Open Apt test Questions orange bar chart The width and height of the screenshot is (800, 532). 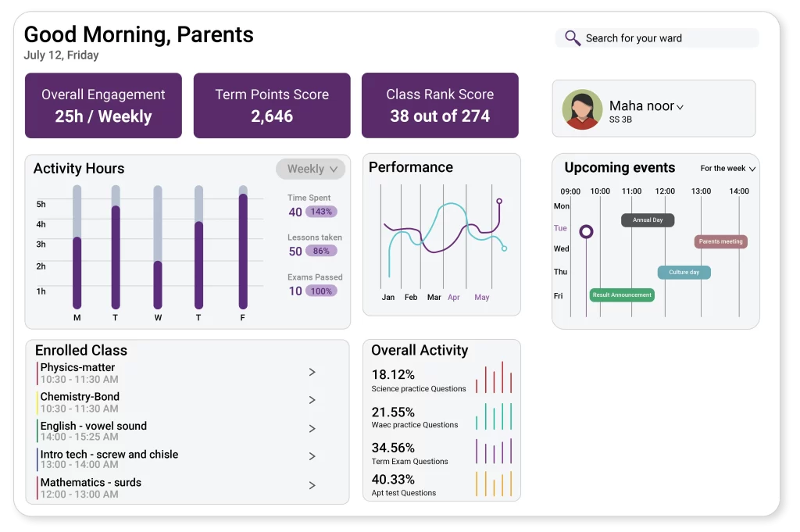click(494, 484)
